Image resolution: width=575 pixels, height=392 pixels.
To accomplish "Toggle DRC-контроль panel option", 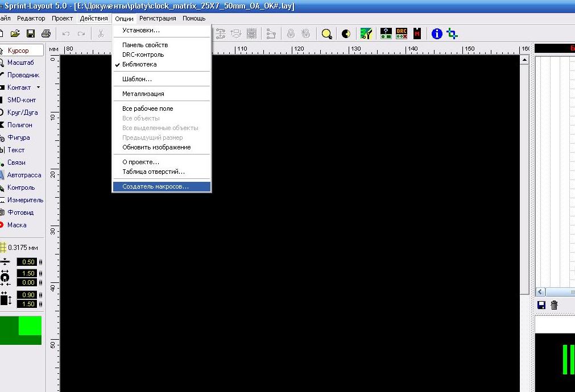I will tap(143, 55).
